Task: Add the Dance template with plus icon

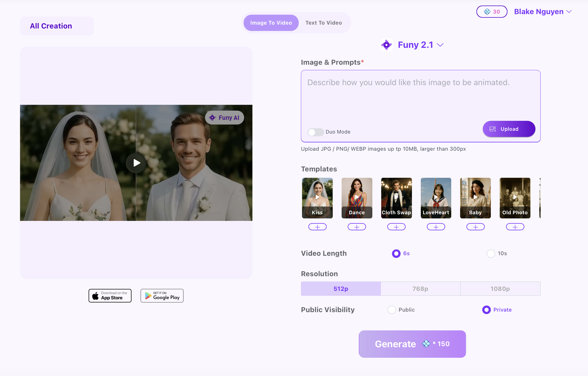Action: point(357,227)
